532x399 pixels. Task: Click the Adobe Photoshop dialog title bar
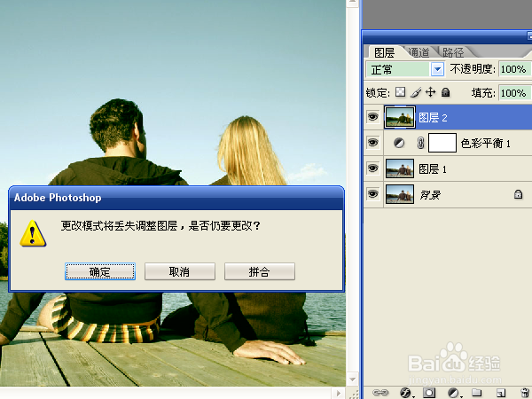[176, 198]
